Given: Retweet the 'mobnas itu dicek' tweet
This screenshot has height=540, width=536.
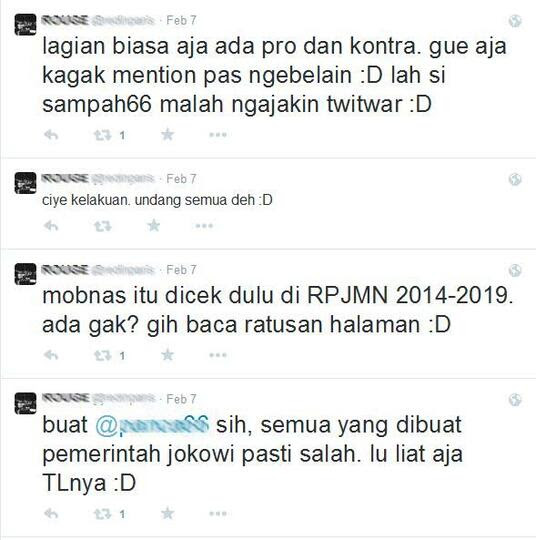Looking at the screenshot, I should (x=103, y=355).
